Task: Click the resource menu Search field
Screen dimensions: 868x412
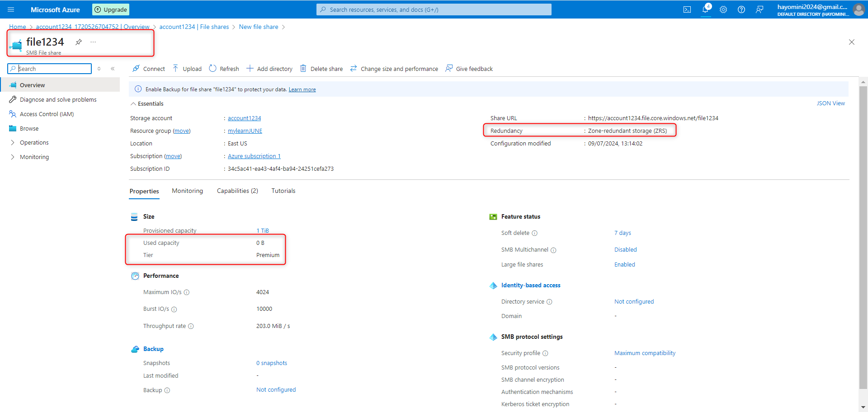Action: coord(50,69)
